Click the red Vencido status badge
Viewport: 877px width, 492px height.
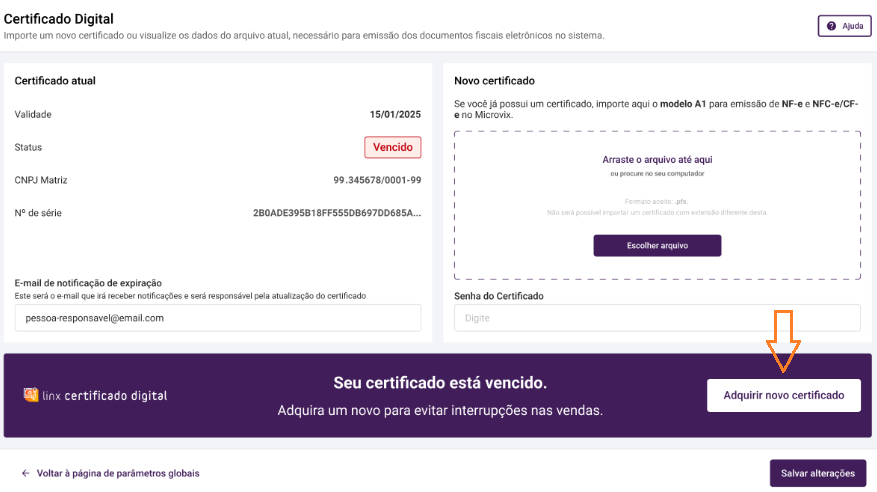[393, 147]
